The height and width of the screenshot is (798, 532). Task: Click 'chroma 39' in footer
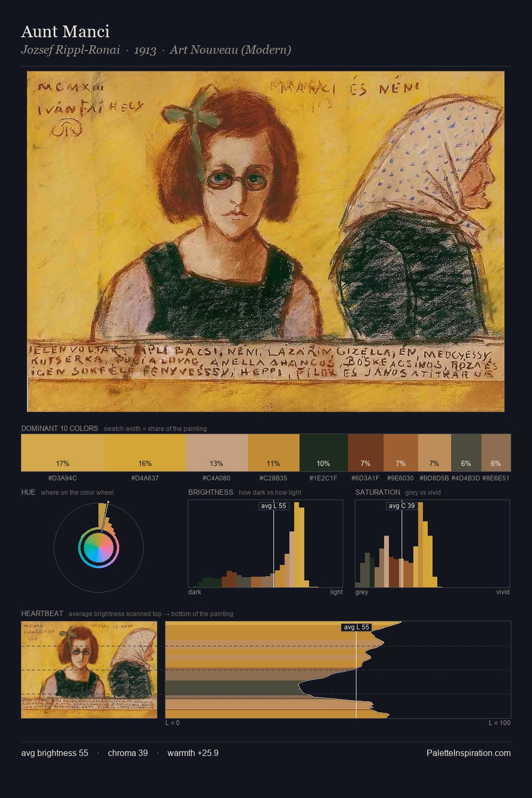pos(128,753)
